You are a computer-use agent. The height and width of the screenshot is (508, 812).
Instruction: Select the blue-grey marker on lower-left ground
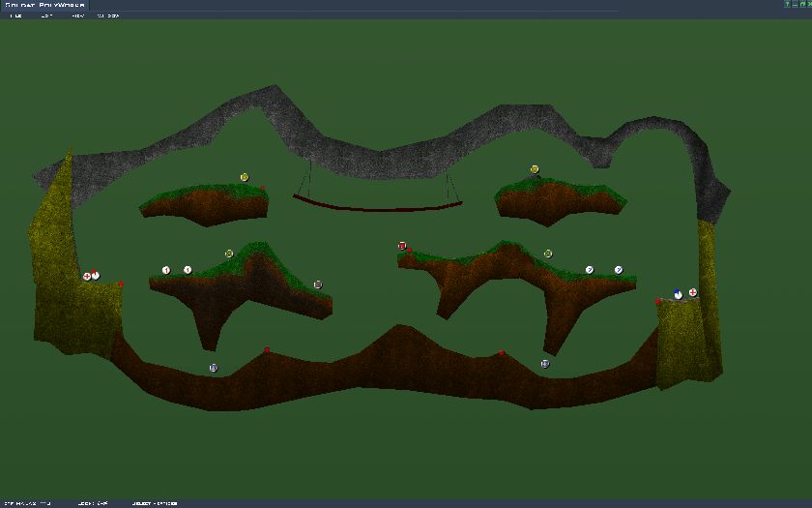214,368
